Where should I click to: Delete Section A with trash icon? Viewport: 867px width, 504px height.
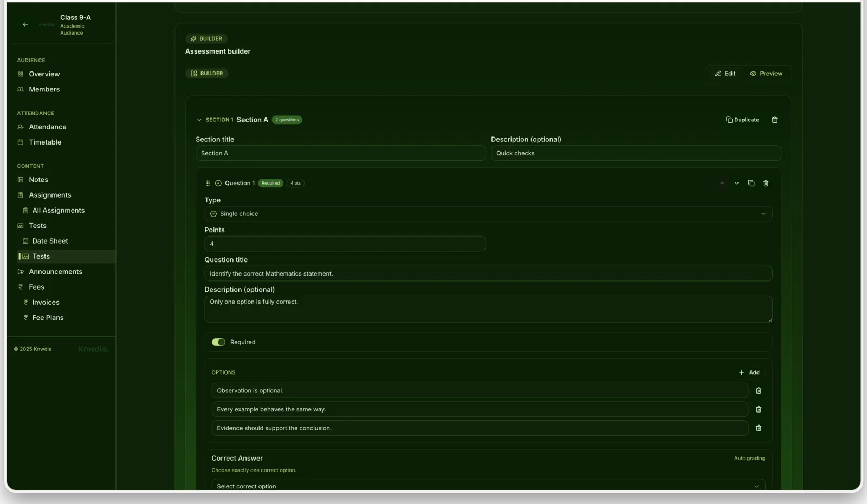tap(774, 120)
